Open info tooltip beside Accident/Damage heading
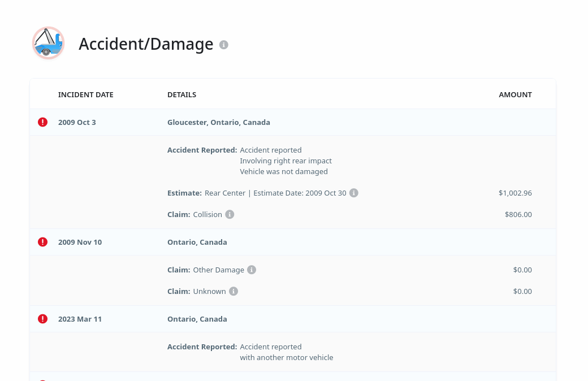The image size is (588, 381). [x=224, y=45]
